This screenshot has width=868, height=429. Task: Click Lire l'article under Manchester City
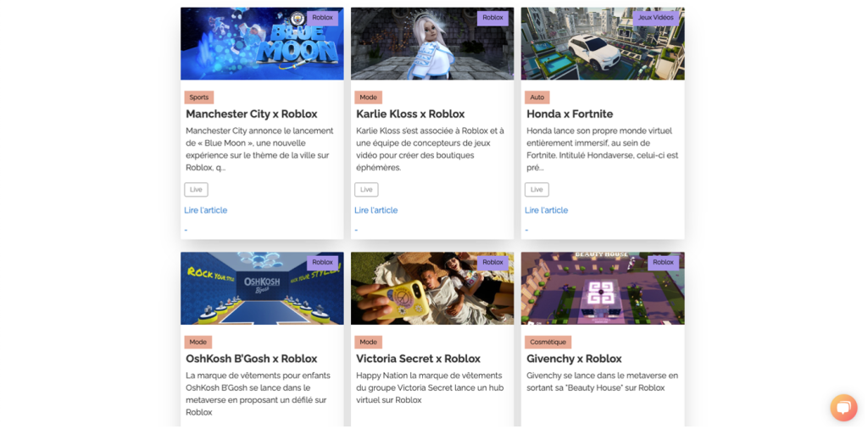coord(206,210)
